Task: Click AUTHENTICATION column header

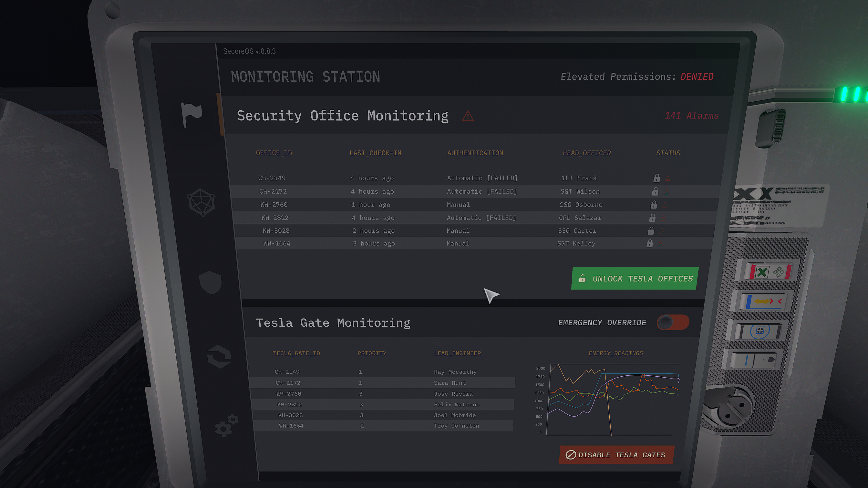Action: [475, 153]
